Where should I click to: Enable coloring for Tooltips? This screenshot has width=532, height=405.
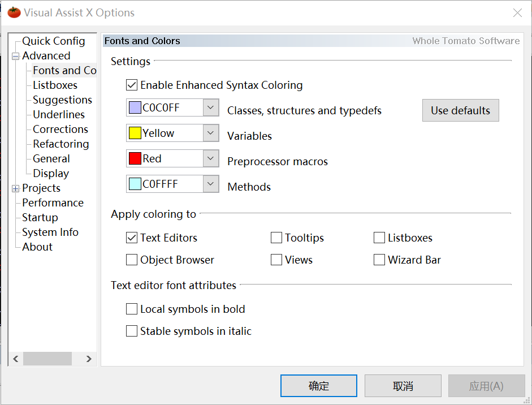(276, 238)
